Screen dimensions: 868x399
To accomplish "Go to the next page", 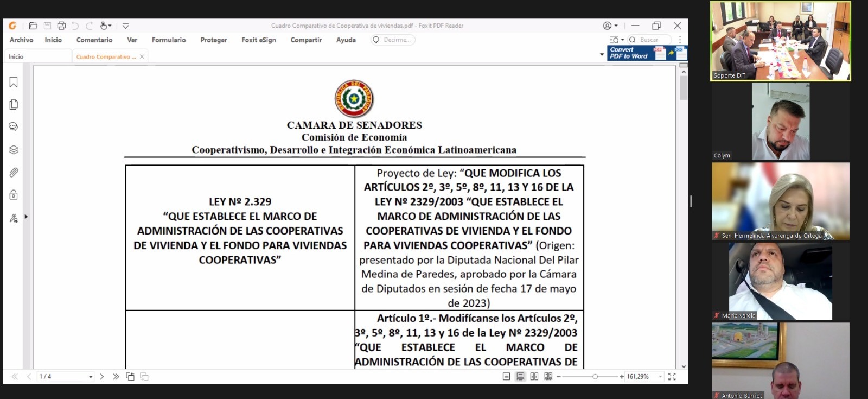I will click(101, 376).
